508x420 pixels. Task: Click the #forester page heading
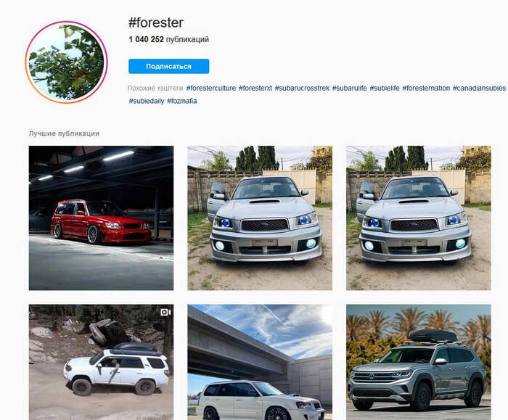(x=156, y=22)
